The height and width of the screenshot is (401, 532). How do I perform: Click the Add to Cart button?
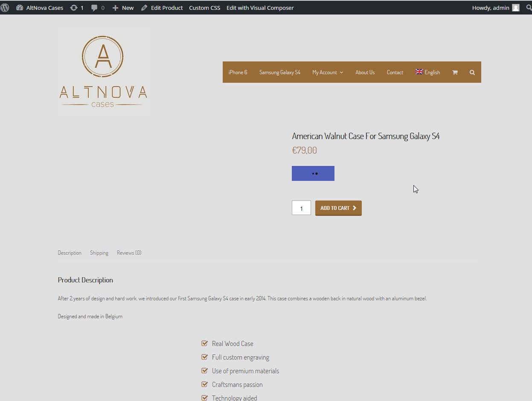click(x=338, y=208)
